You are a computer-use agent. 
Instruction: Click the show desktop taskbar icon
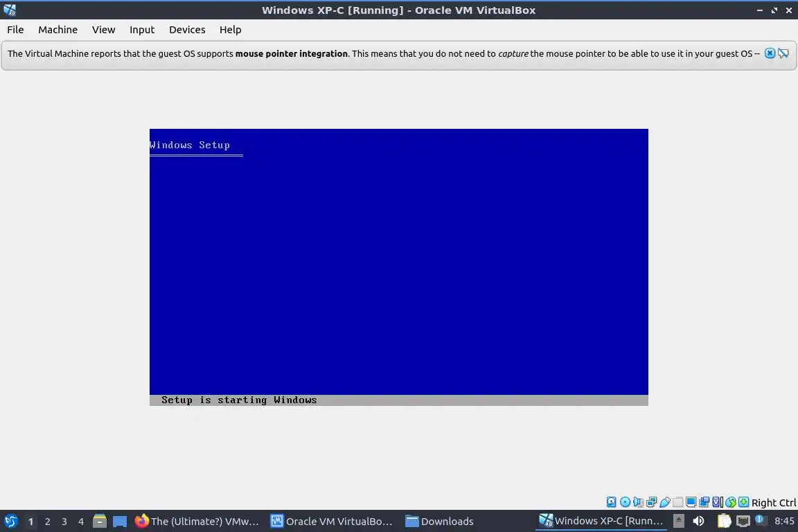[120, 522]
